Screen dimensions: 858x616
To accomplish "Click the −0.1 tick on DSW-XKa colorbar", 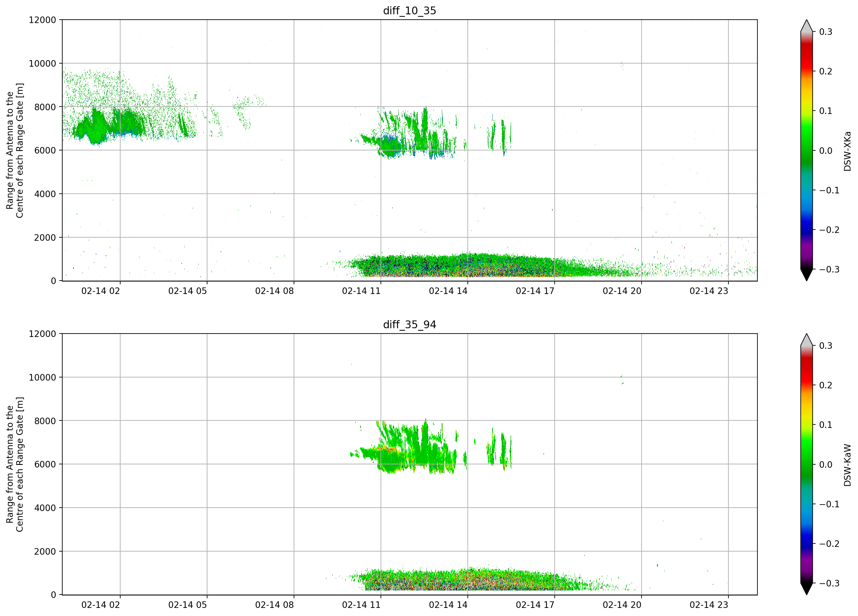I will click(x=829, y=190).
